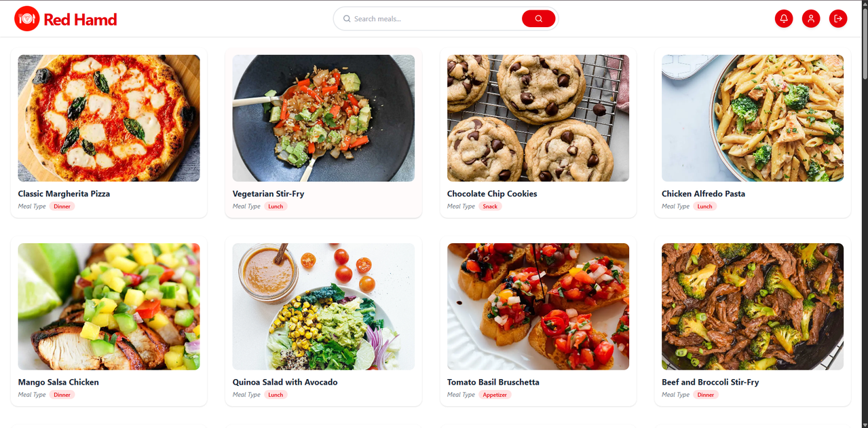Click the Chicken Alfredo Pasta title

703,194
